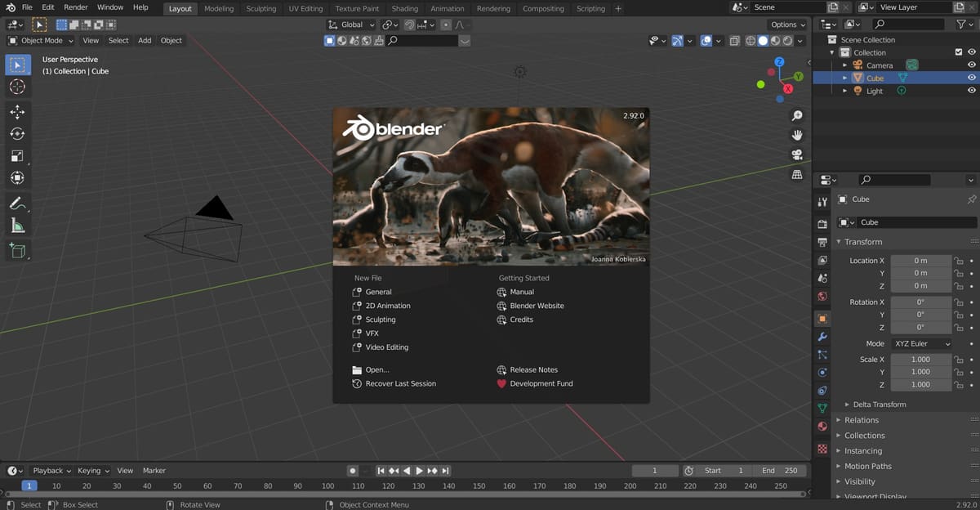The width and height of the screenshot is (980, 510).
Task: Hide the Cube in outliner
Action: pyautogui.click(x=972, y=78)
